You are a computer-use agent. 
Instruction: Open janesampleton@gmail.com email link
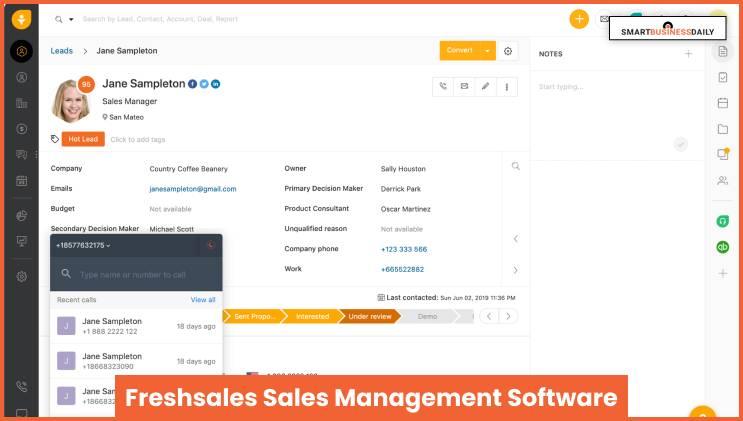[x=193, y=189]
